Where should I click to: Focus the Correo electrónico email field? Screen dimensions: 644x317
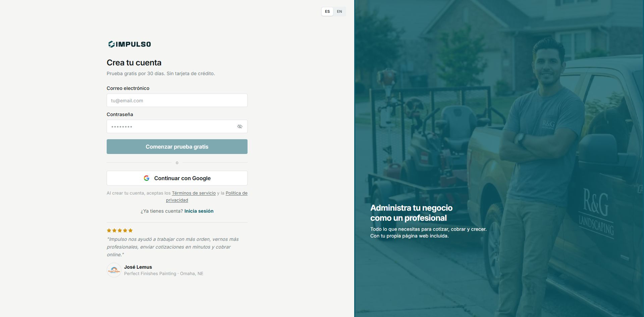coord(177,100)
